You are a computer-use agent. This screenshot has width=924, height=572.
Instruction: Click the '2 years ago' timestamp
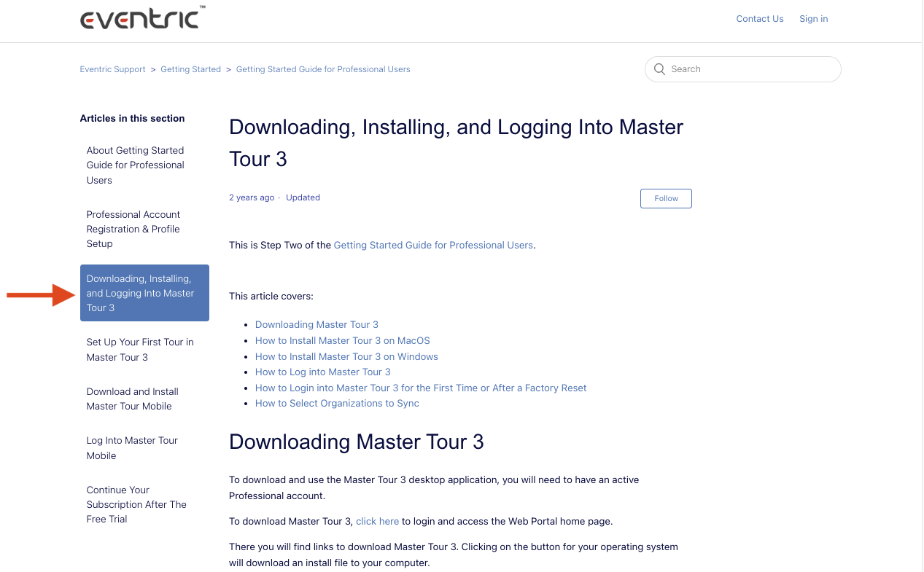point(252,197)
